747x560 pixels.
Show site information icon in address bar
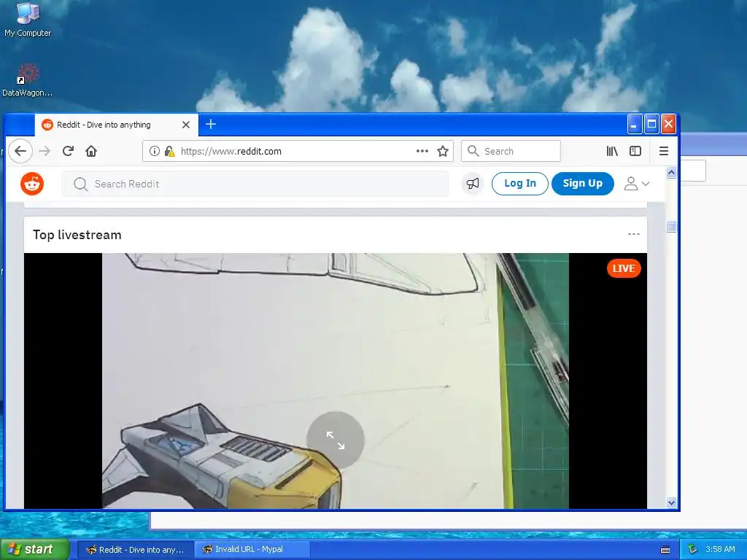click(155, 151)
